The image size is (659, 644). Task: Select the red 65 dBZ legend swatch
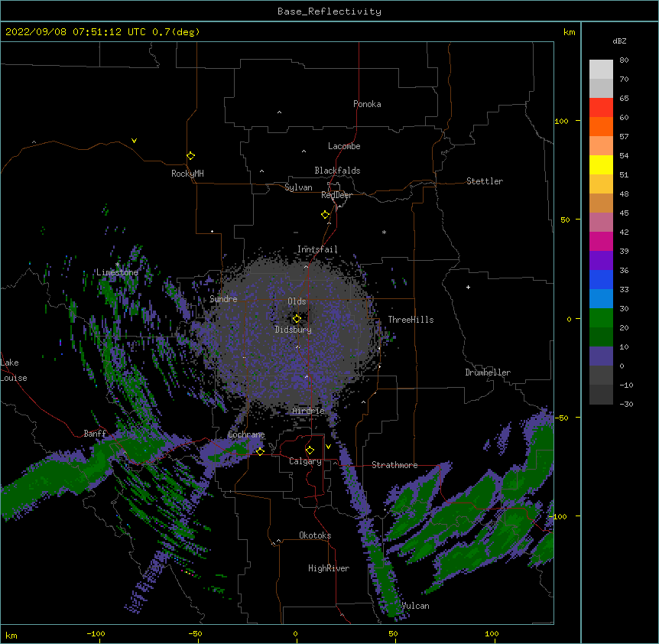(601, 107)
